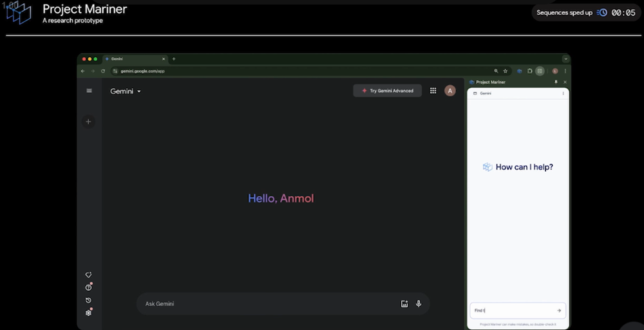The height and width of the screenshot is (330, 644).
Task: Open the Help icon in Gemini sidebar
Action: pos(88,288)
